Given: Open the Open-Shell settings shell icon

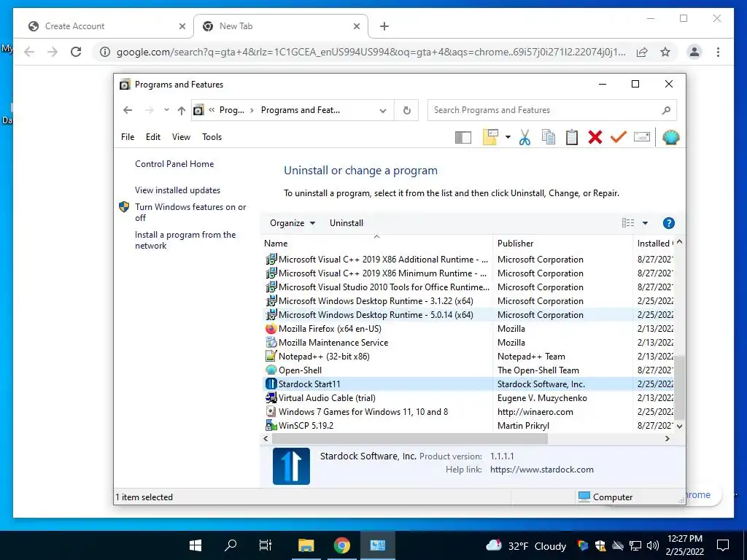Looking at the screenshot, I should (x=671, y=137).
